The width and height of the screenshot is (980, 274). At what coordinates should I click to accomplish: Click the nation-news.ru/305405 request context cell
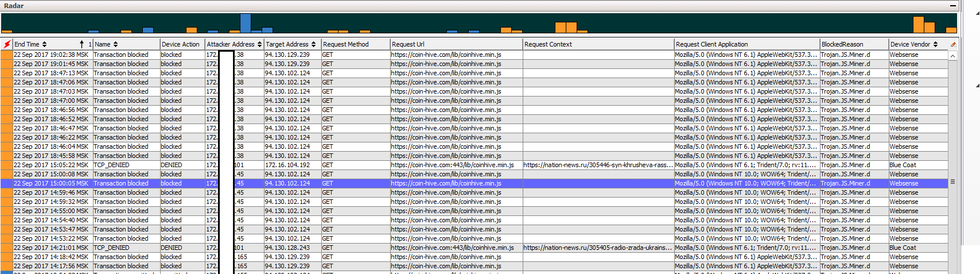(598, 248)
